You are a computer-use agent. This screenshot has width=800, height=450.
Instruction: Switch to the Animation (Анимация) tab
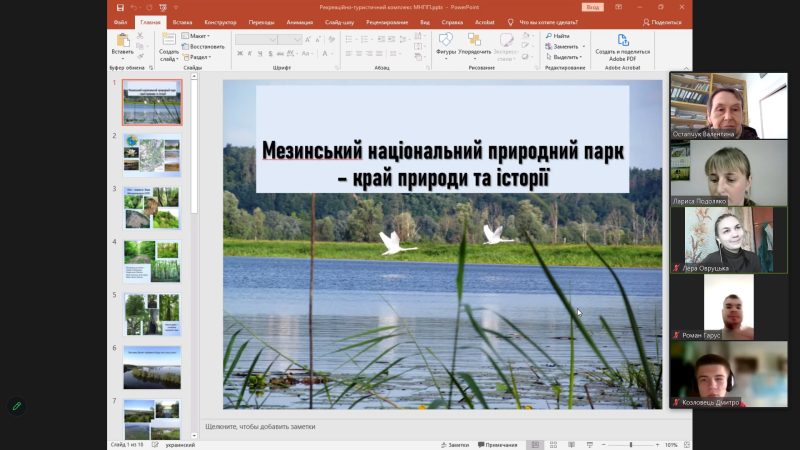(299, 21)
